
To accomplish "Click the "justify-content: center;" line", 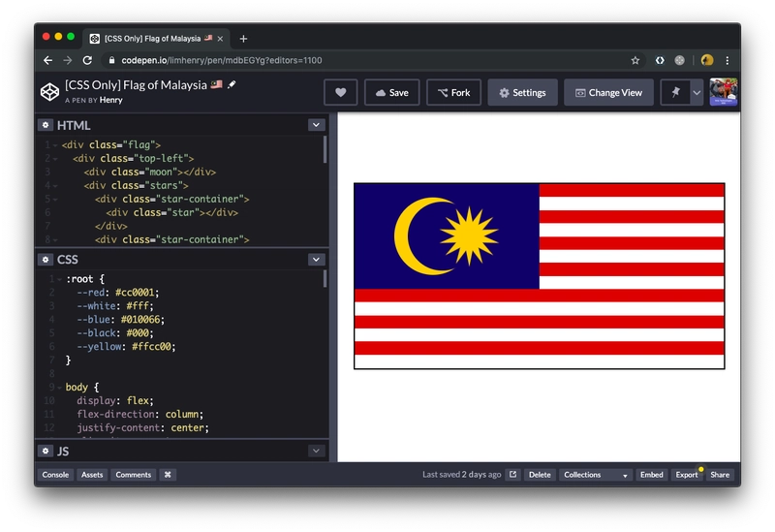I will [x=142, y=428].
